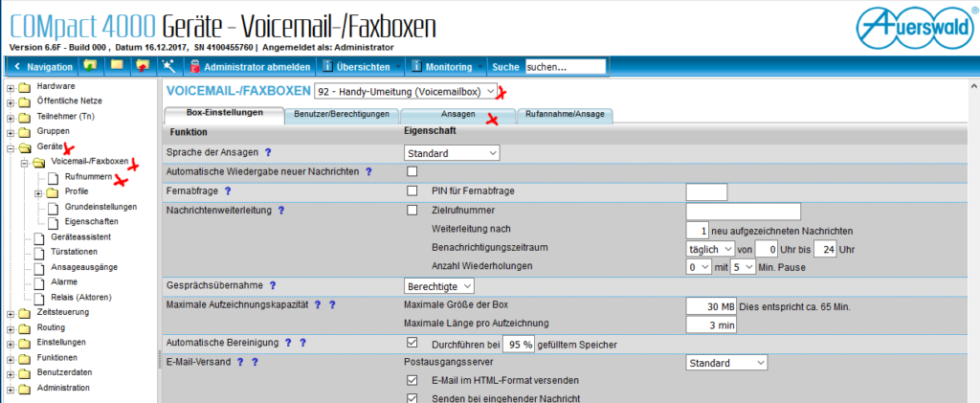Uncheck Automatische Bereinigung Durchführen checkbox
Image resolution: width=980 pixels, height=403 pixels.
point(412,343)
